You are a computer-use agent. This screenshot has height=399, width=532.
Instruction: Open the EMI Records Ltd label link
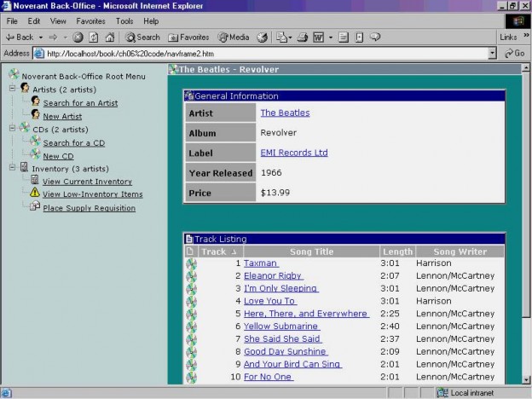(x=294, y=153)
